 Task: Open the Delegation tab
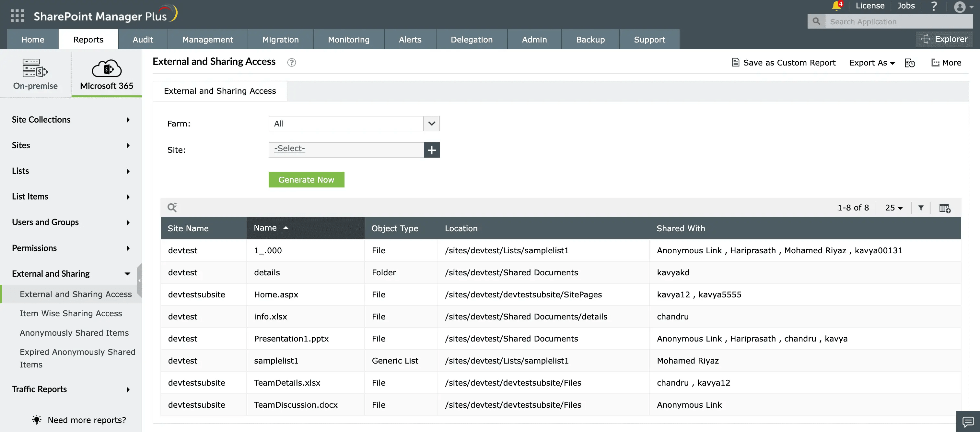pyautogui.click(x=471, y=40)
